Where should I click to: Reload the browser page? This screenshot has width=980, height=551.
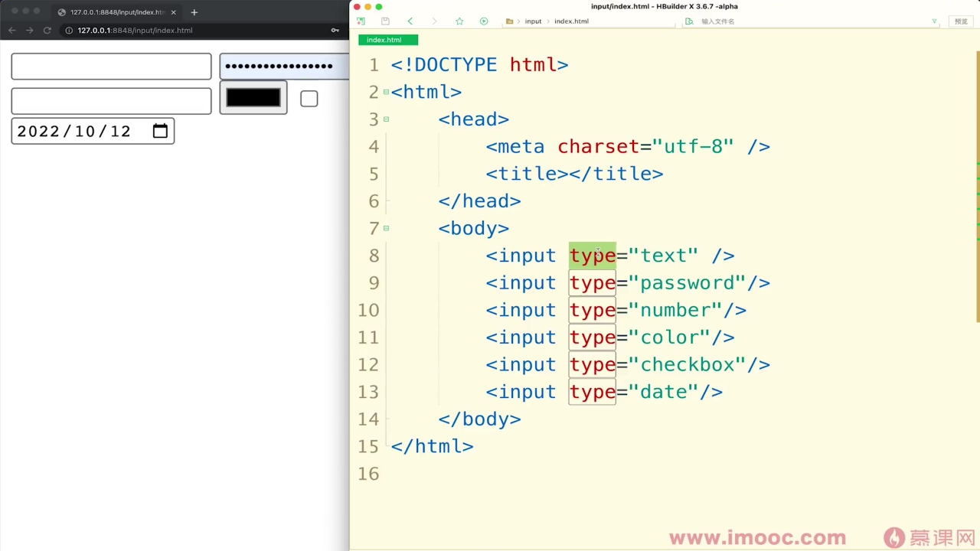(47, 31)
